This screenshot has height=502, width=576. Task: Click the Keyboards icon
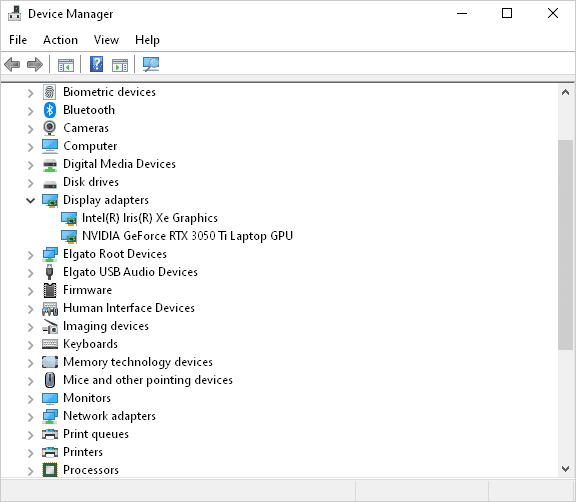[x=50, y=344]
